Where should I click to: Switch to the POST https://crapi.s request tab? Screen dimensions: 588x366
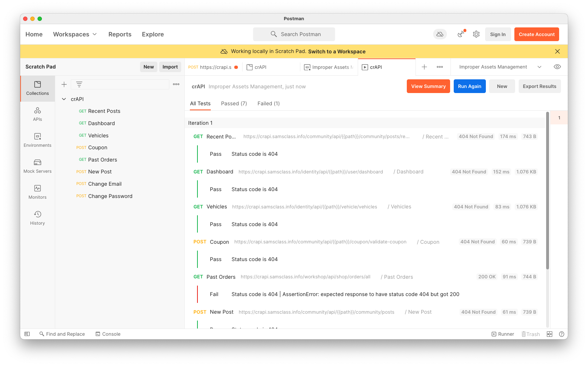[213, 67]
